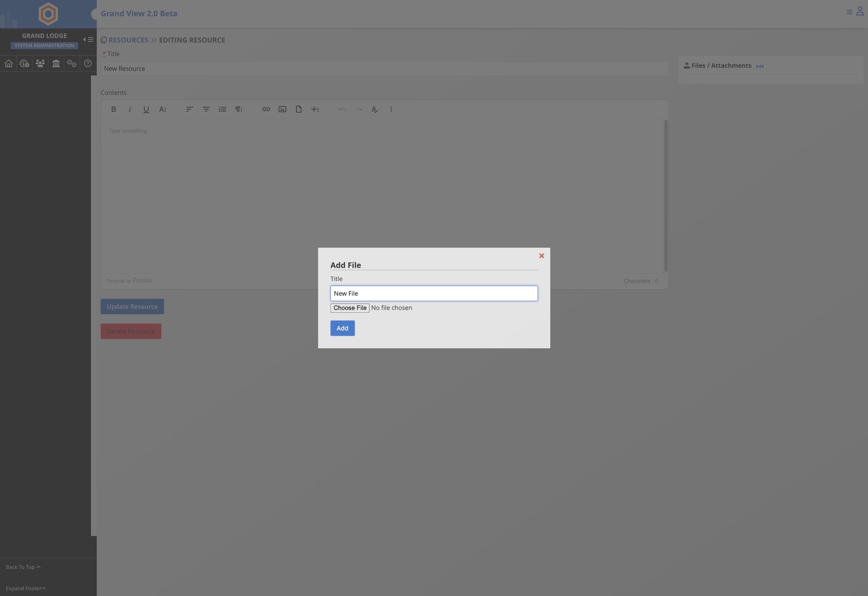Click the Files / Attachments upload icon
The image size is (868, 596).
point(687,66)
